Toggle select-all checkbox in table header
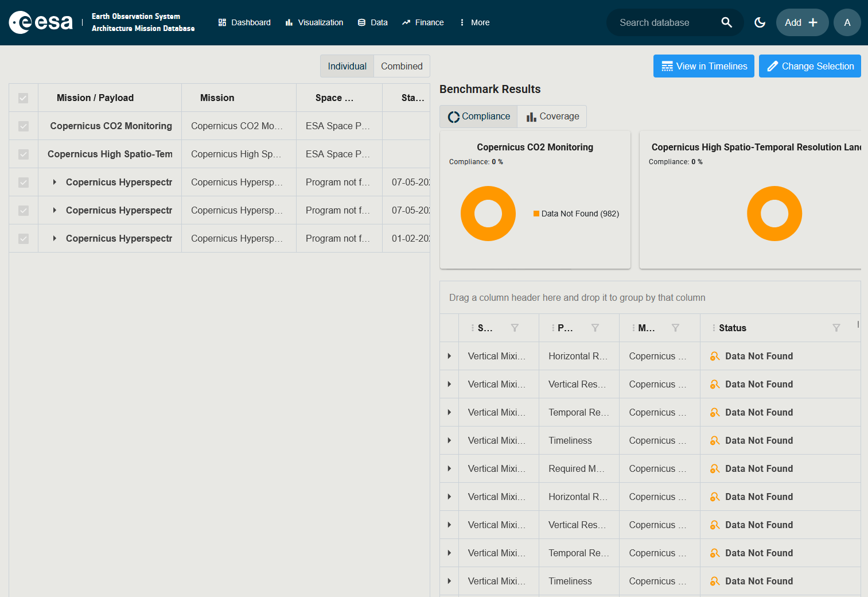Screen dimensions: 868x597 pyautogui.click(x=23, y=98)
